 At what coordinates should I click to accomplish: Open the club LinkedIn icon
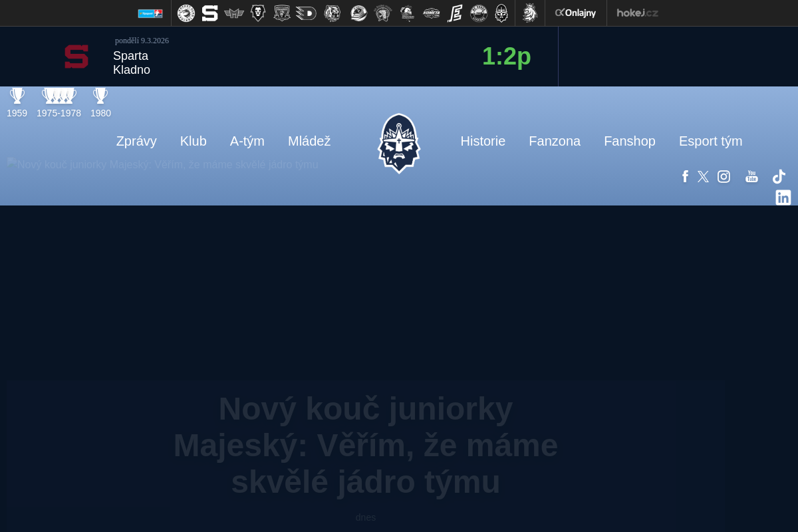pyautogui.click(x=783, y=198)
